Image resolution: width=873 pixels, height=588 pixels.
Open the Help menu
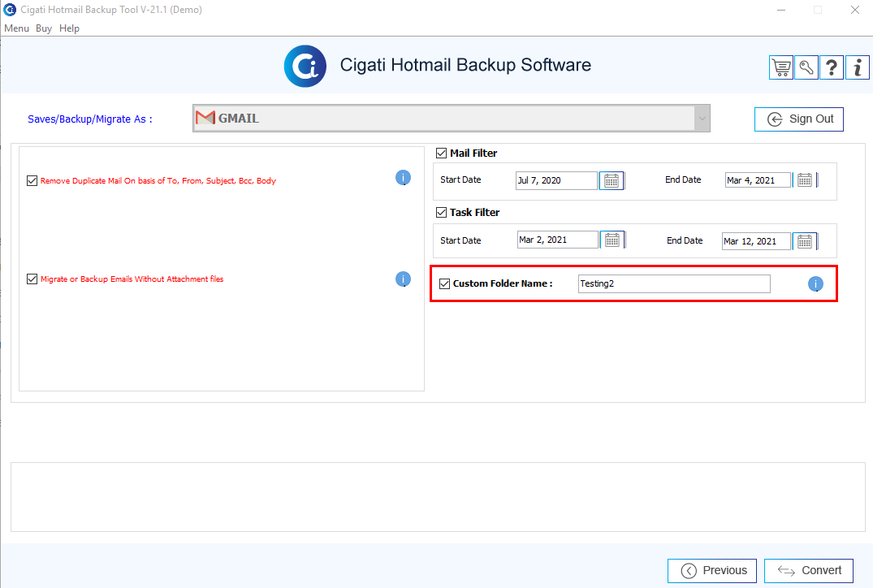coord(69,28)
